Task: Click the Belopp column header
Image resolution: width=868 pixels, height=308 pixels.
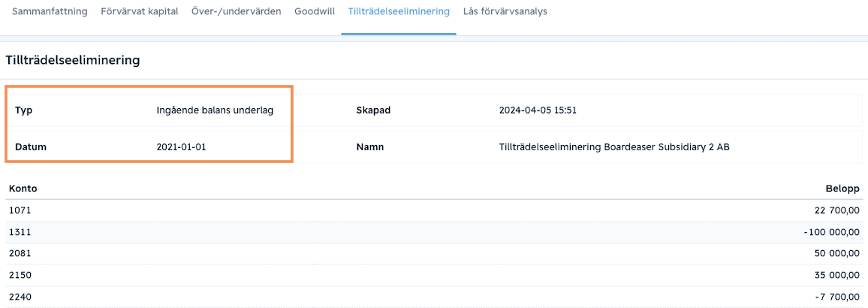Action: point(842,189)
